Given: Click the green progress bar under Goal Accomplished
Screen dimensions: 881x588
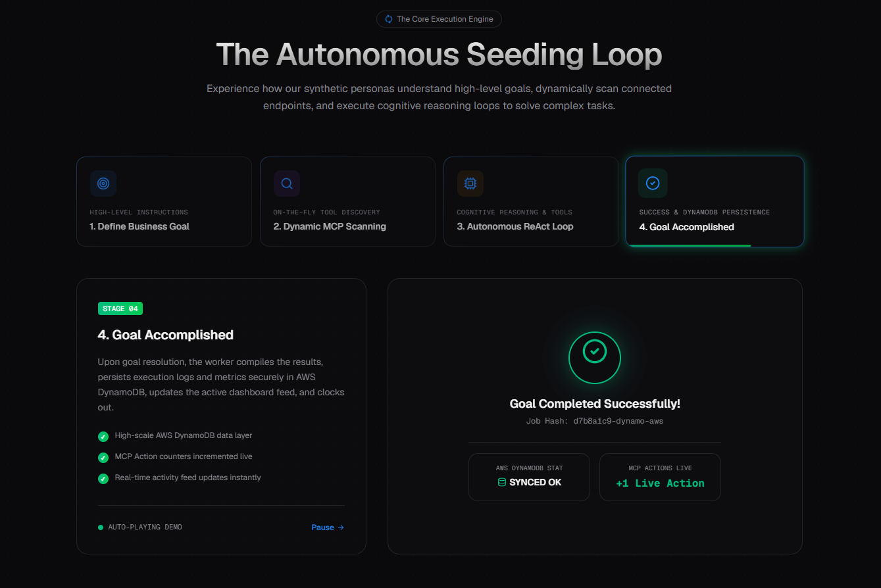Looking at the screenshot, I should (x=688, y=245).
